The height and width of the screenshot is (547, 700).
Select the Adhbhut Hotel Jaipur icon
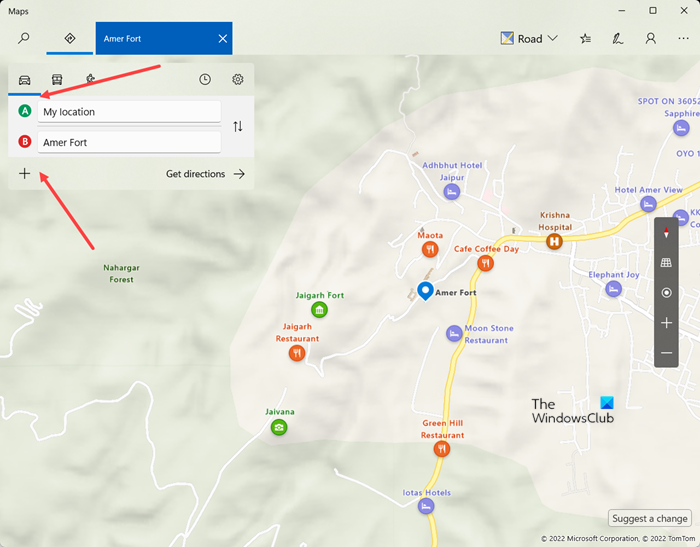(x=452, y=192)
